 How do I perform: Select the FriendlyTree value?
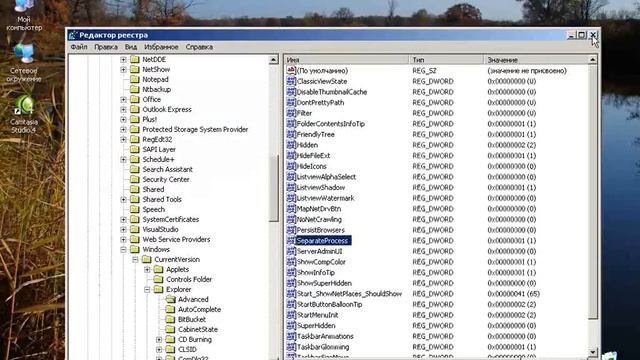click(316, 134)
